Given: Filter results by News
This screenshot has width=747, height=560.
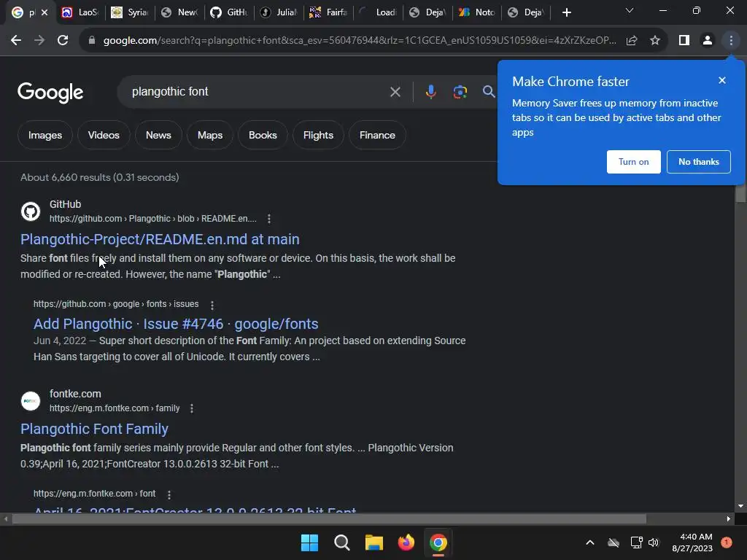Looking at the screenshot, I should (x=158, y=135).
